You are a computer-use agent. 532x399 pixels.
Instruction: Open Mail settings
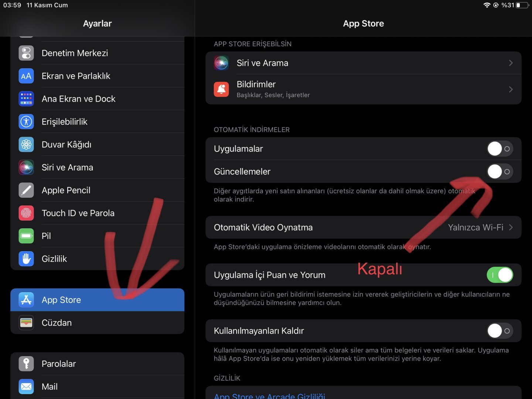pyautogui.click(x=98, y=387)
